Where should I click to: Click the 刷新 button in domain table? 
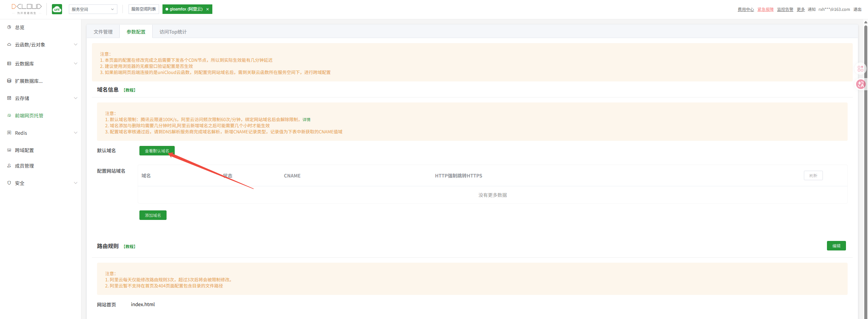[x=813, y=176]
